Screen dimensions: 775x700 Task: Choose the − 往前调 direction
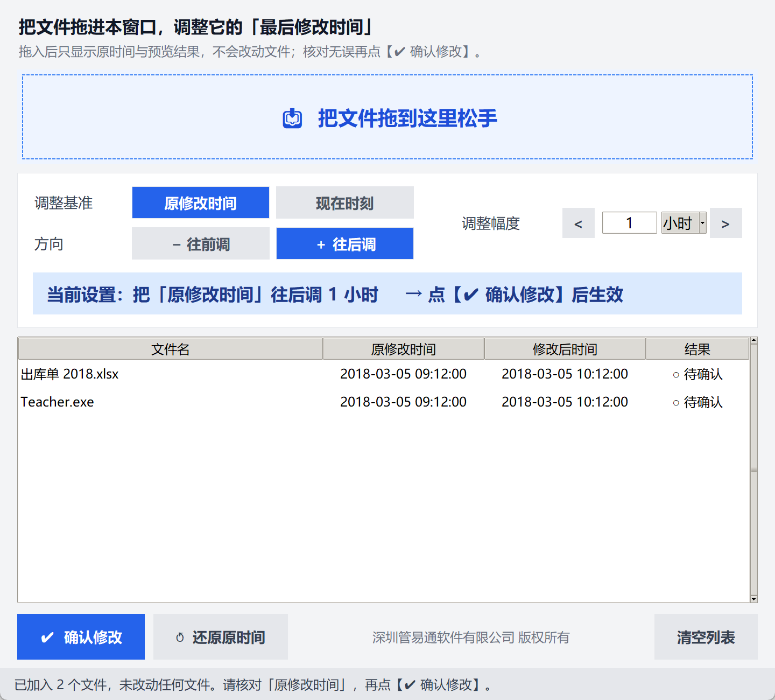coord(201,243)
